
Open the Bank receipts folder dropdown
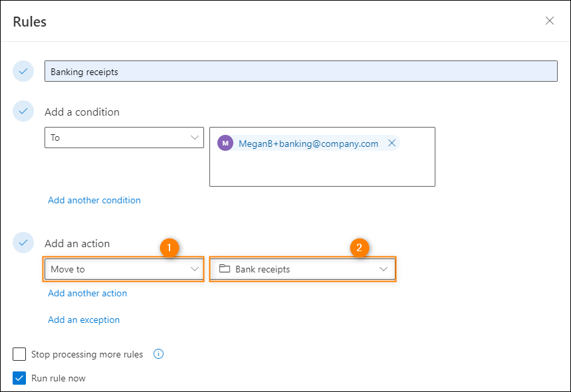click(302, 269)
